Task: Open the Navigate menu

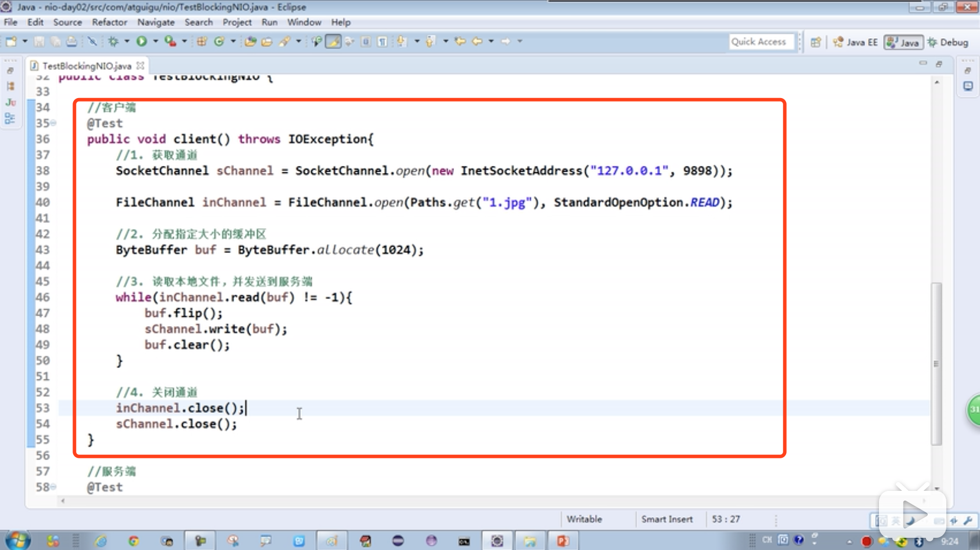Action: point(156,22)
